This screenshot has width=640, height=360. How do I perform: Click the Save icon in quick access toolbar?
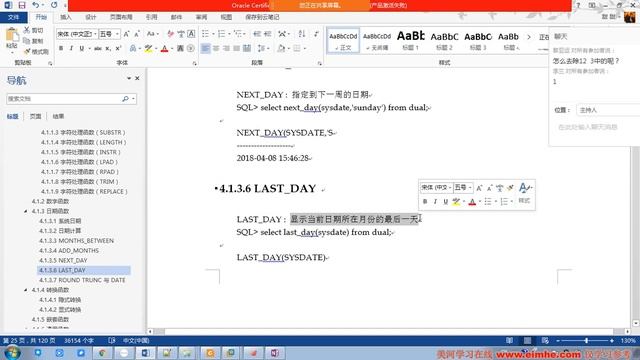pyautogui.click(x=22, y=5)
